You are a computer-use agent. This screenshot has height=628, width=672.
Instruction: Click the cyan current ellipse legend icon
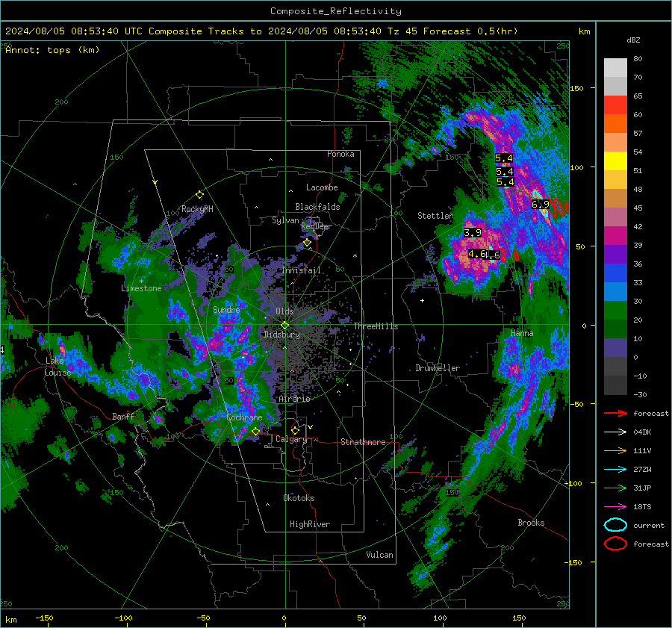click(x=615, y=525)
